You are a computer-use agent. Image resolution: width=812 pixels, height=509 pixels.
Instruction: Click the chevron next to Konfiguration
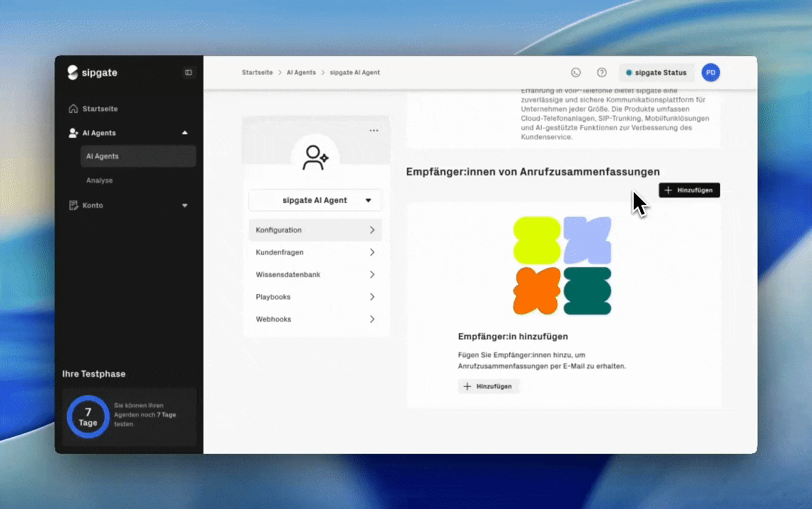(372, 230)
